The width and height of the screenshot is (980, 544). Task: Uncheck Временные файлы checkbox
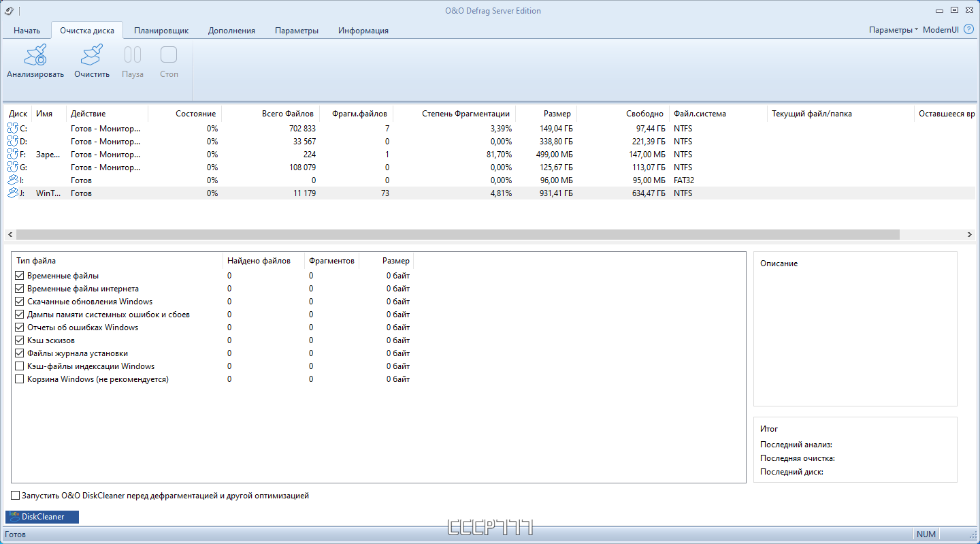click(20, 276)
